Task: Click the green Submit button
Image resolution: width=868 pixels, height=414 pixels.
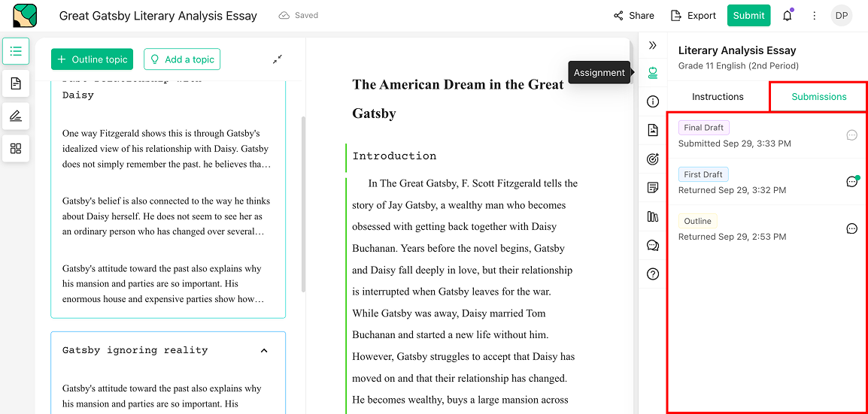Action: pos(748,16)
